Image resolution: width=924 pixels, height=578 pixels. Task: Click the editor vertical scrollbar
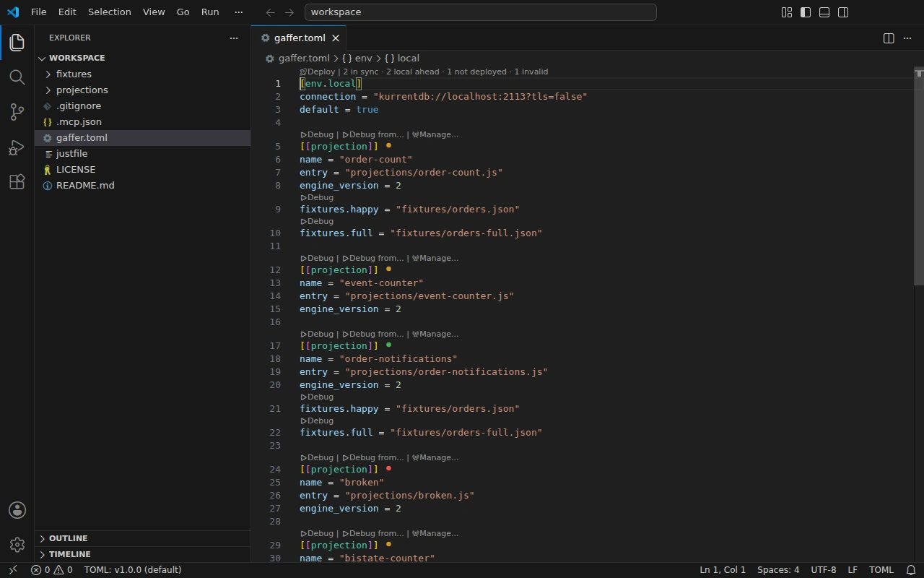pyautogui.click(x=919, y=177)
